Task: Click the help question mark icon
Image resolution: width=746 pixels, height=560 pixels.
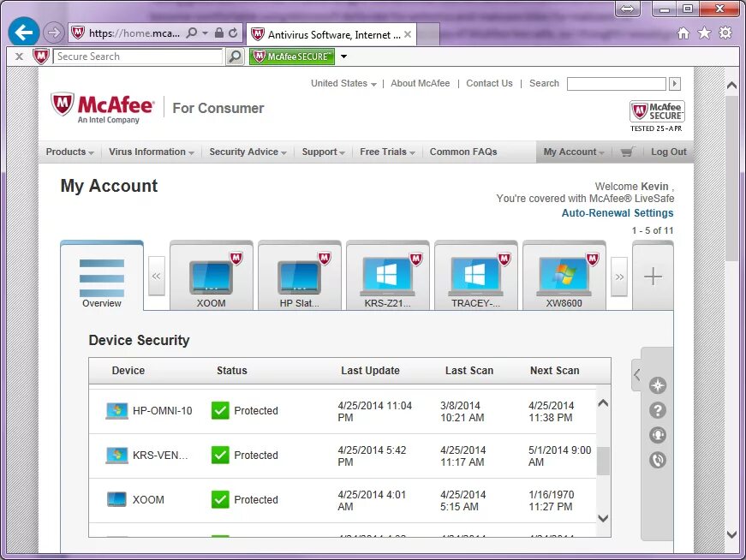Action: click(658, 410)
